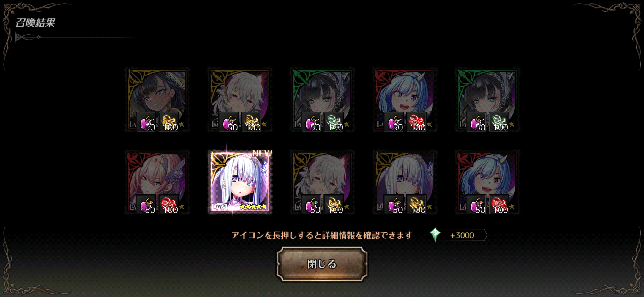Tap red fragment 100 icon on top blue-haired card
This screenshot has height=297, width=644.
pos(416,122)
